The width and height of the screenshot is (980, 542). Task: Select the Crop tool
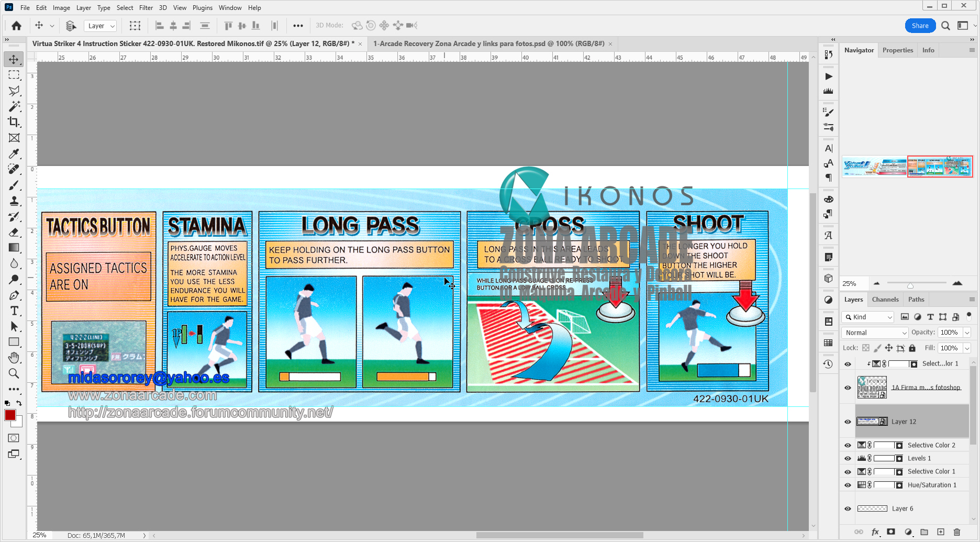pyautogui.click(x=14, y=122)
